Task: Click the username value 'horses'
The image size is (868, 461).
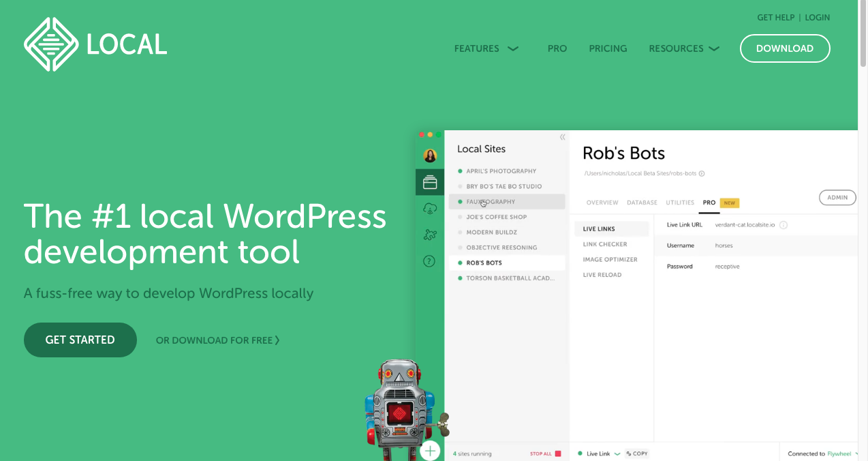Action: [x=724, y=246]
